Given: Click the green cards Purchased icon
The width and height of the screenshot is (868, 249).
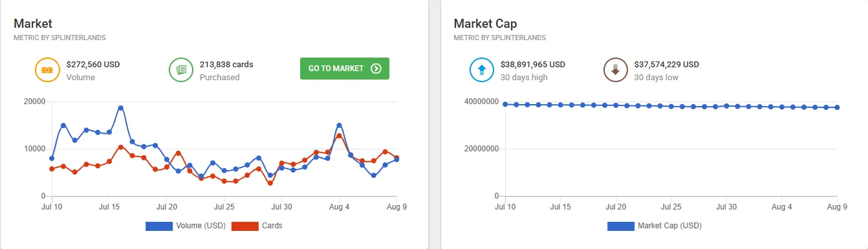Looking at the screenshot, I should pyautogui.click(x=181, y=70).
